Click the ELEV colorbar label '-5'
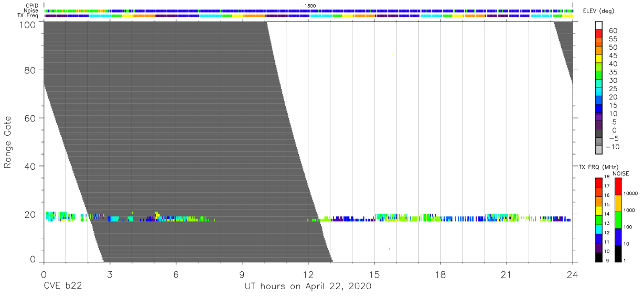Image resolution: width=644 pixels, height=297 pixels. coord(613,138)
